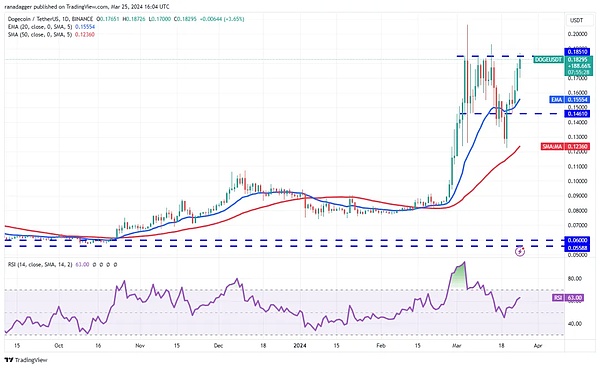Open the ranadagger published on TradingView.com link
Image resolution: width=600 pixels, height=368 pixels.
click(x=88, y=7)
